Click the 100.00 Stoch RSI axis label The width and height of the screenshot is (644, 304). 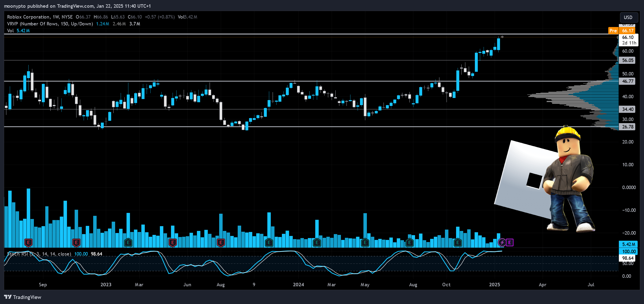pos(629,252)
